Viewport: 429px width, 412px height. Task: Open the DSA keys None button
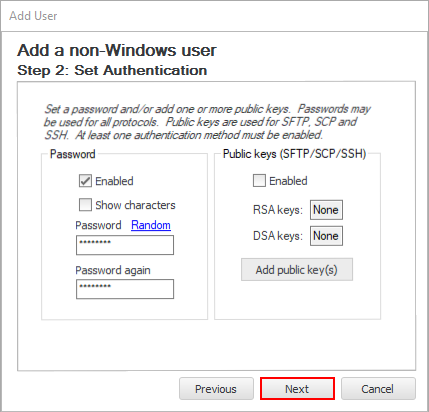tap(326, 236)
